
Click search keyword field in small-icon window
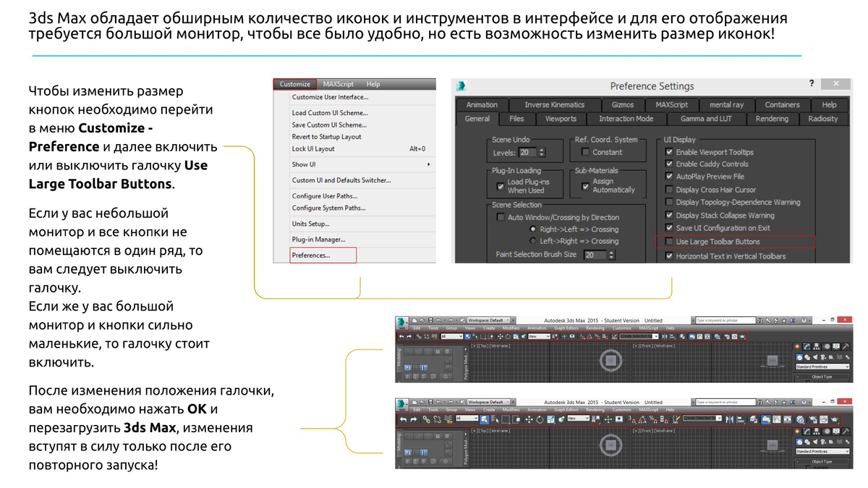point(726,321)
